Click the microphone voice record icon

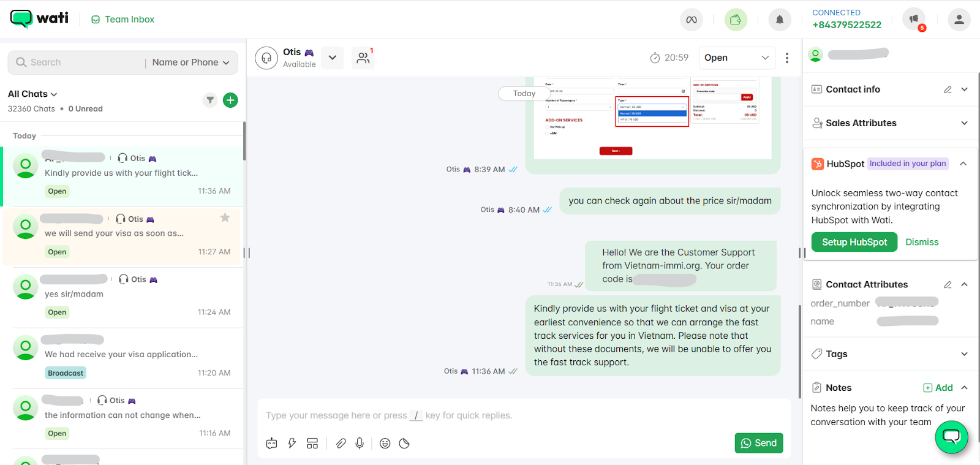point(360,443)
